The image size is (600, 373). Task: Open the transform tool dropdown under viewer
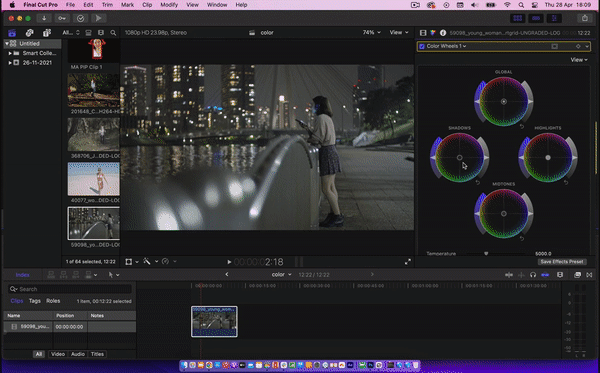132,262
